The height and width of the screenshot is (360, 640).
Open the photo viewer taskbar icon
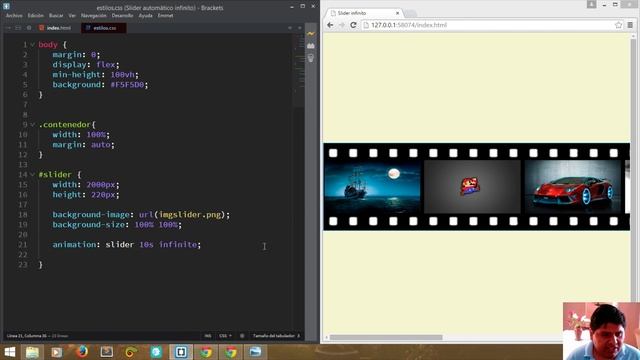point(256,352)
